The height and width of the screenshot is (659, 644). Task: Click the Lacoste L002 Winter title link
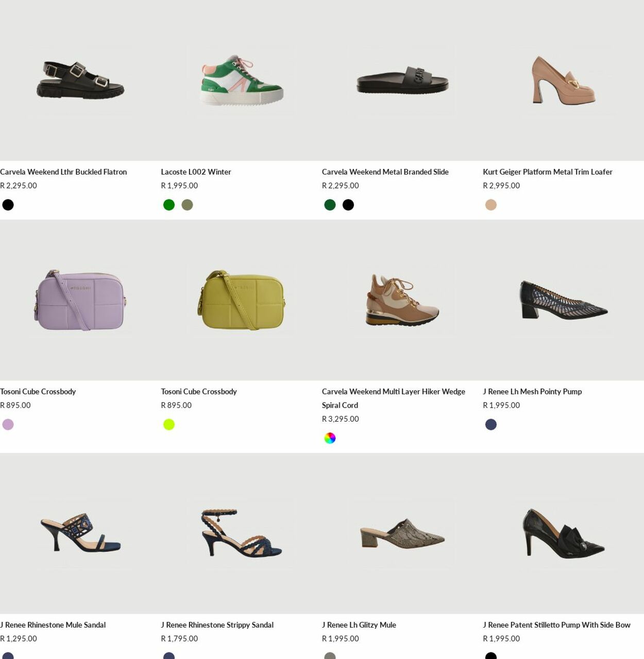(x=196, y=172)
